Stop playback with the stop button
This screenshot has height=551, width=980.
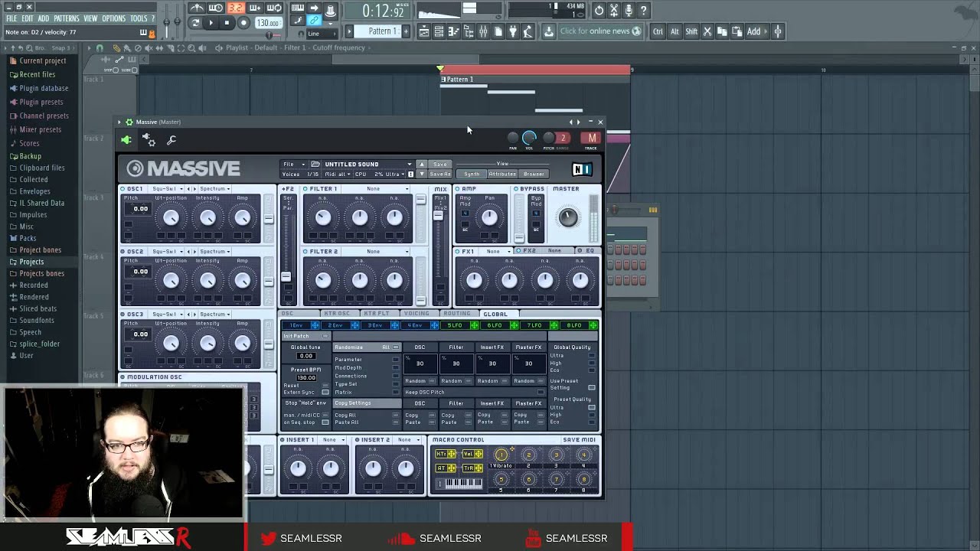click(x=227, y=22)
